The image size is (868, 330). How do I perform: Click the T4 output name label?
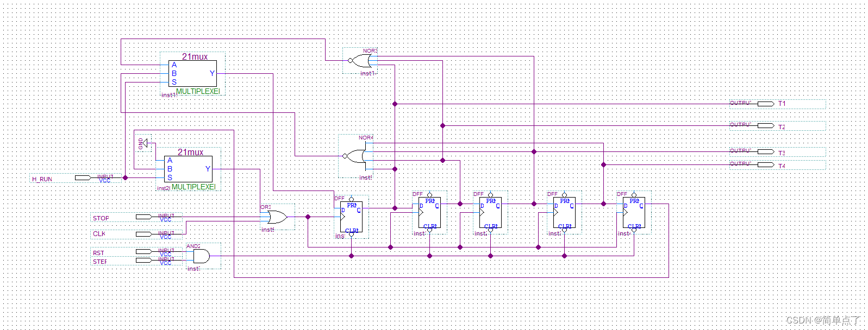click(x=782, y=166)
